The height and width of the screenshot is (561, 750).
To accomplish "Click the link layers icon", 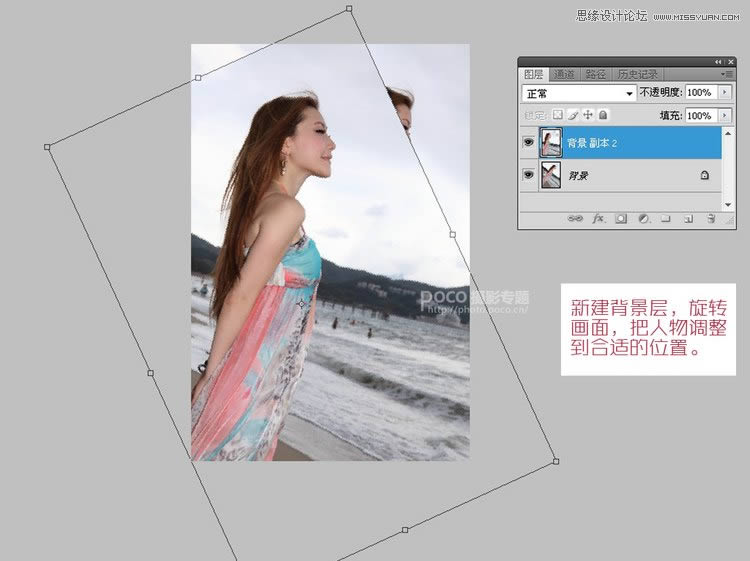I will click(x=574, y=218).
